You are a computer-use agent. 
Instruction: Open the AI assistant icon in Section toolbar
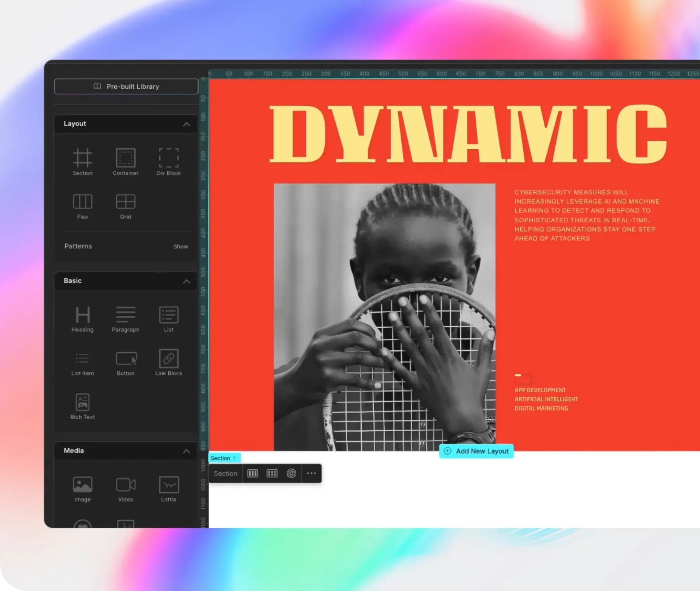click(x=291, y=473)
